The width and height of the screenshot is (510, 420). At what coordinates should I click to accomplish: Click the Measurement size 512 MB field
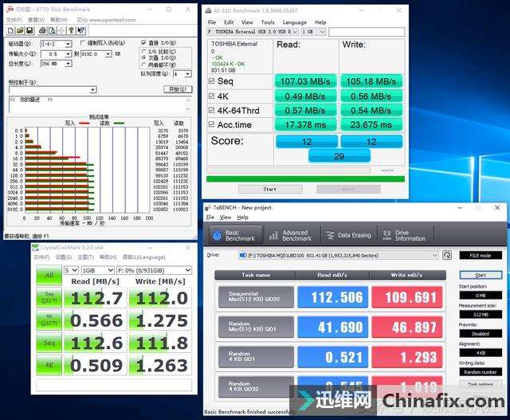[481, 315]
